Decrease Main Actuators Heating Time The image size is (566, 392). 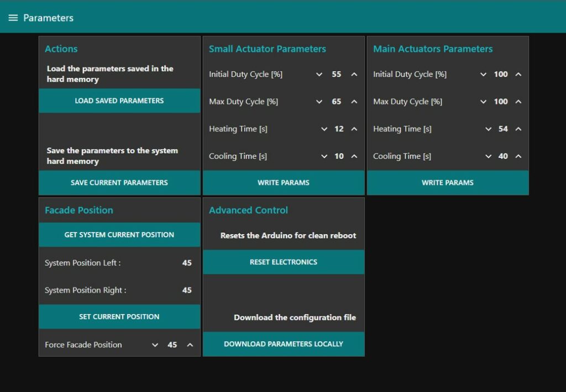coord(488,129)
